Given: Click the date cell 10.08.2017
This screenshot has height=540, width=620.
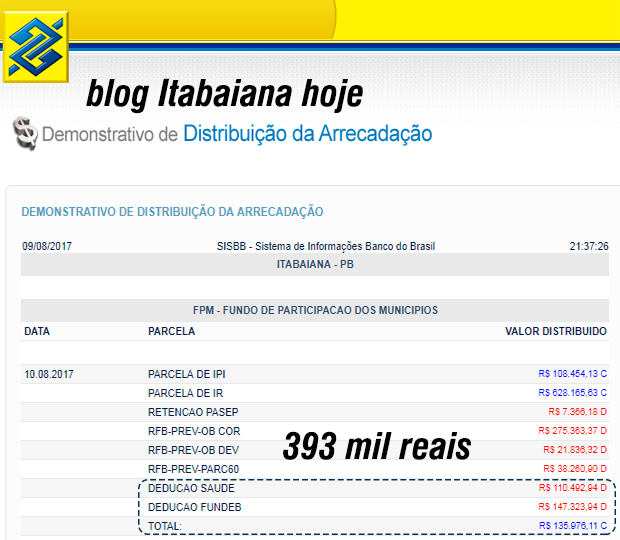Looking at the screenshot, I should click(x=49, y=374).
